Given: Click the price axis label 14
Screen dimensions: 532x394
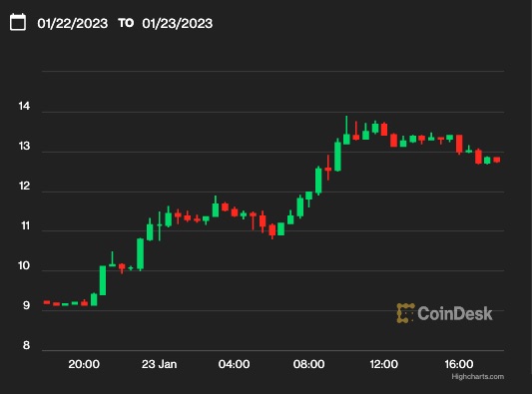Looking at the screenshot, I should coord(24,106).
